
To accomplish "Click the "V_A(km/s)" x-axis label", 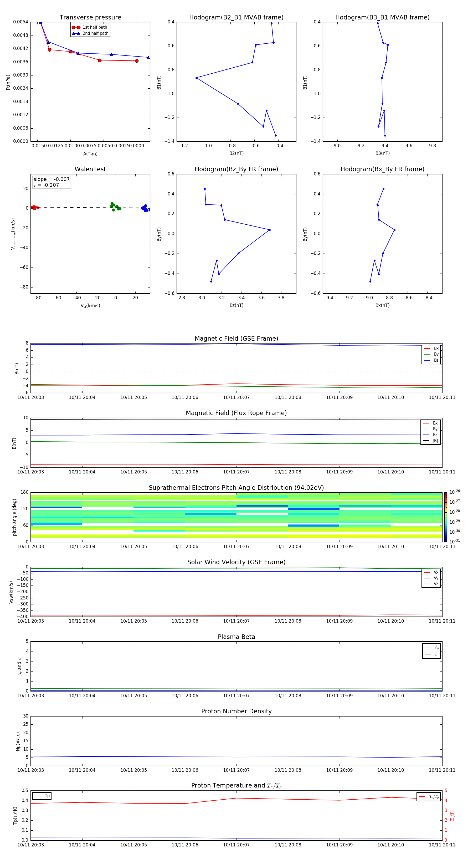I will (90, 306).
